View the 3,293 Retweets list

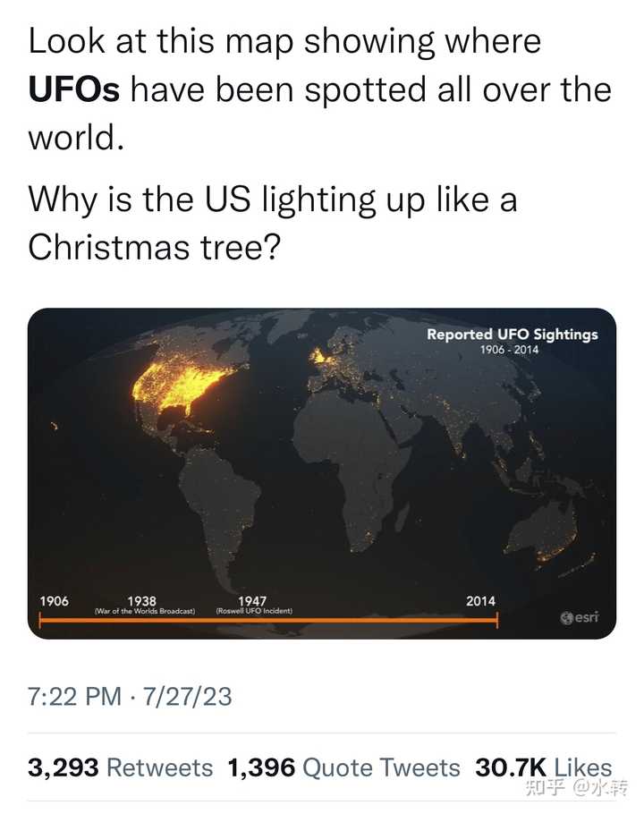[x=121, y=767]
